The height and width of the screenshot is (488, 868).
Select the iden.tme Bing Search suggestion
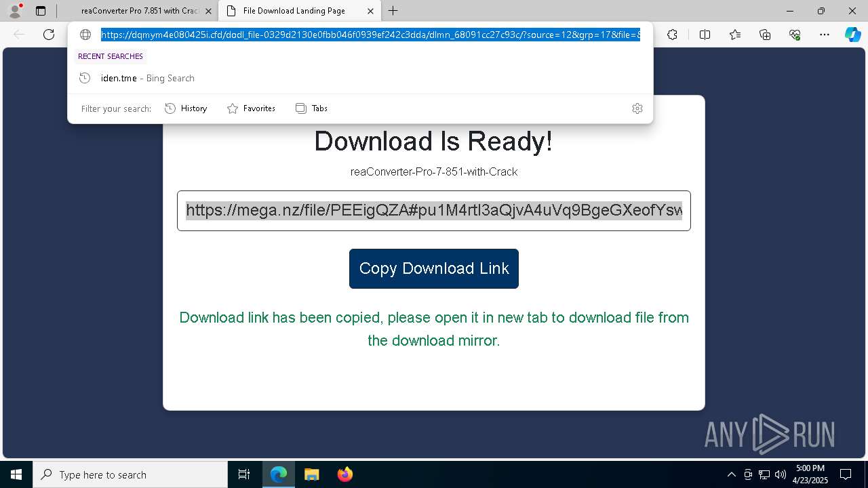(360, 78)
